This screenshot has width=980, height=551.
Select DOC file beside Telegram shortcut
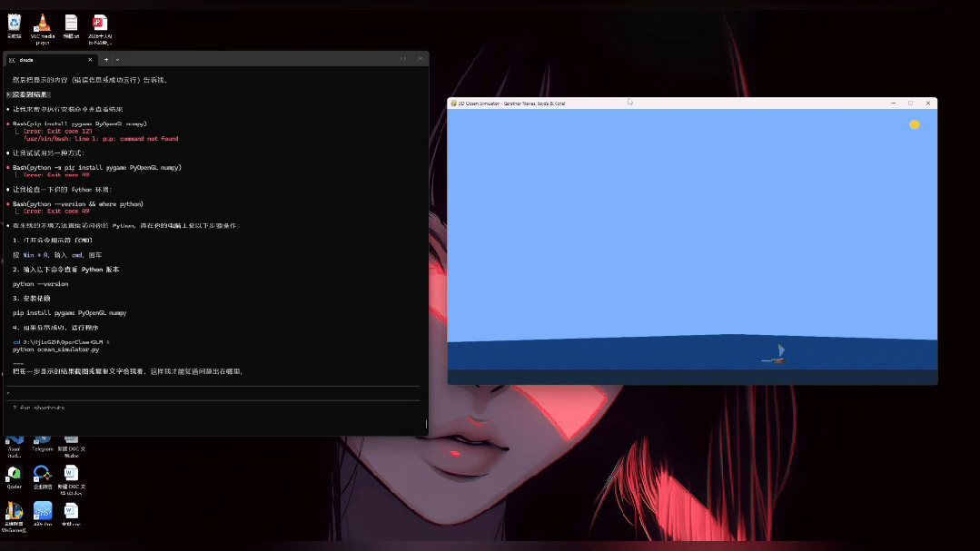[71, 448]
